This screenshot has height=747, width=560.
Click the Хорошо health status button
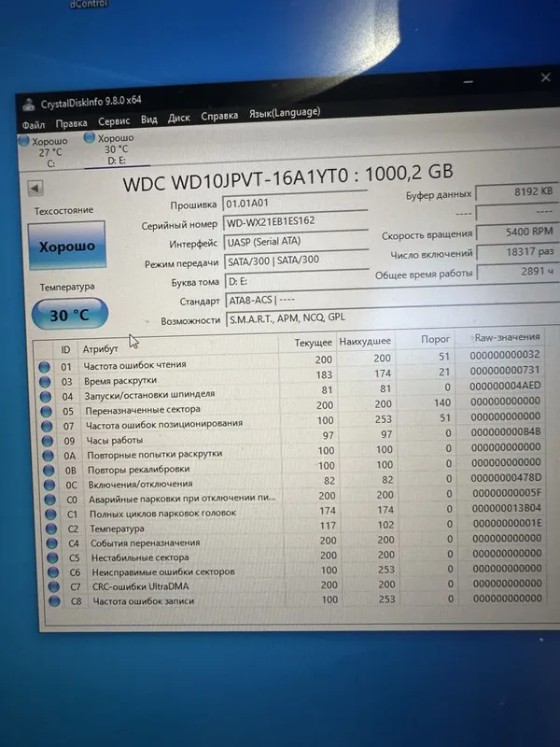(x=66, y=247)
